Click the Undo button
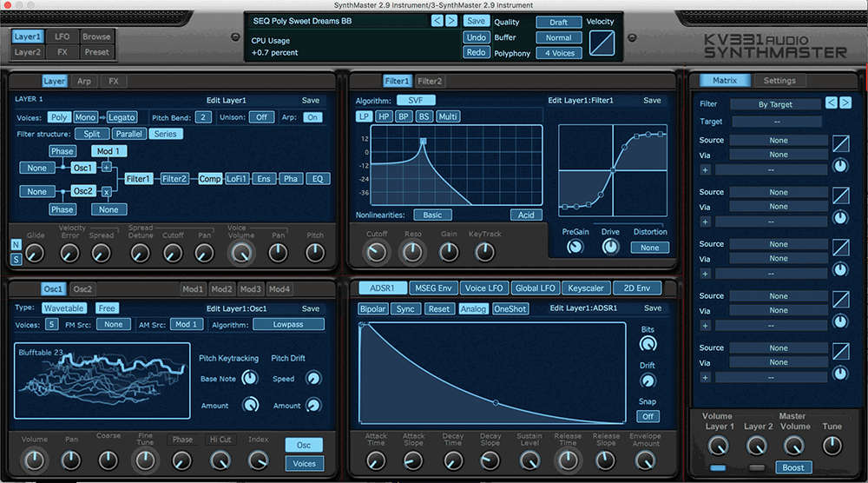Screen dimensions: 868x483 (476, 37)
